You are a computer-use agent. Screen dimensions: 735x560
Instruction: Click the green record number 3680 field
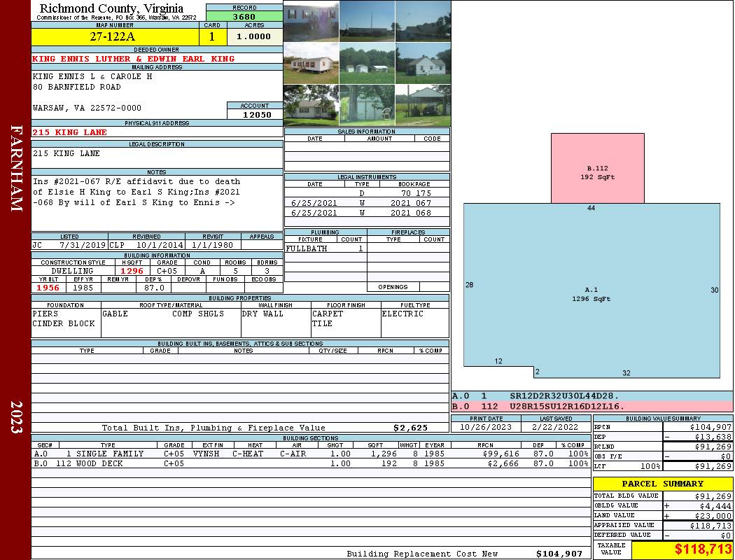coord(244,16)
